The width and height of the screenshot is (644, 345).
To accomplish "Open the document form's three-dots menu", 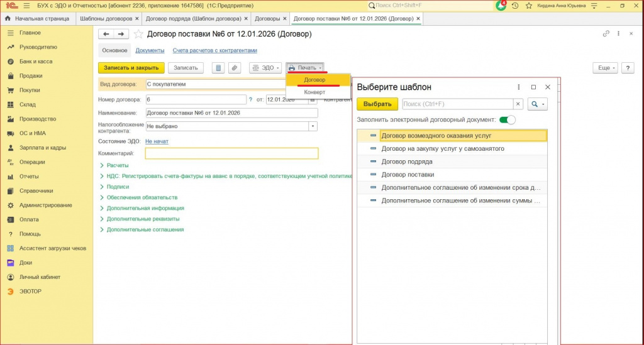I will [619, 34].
